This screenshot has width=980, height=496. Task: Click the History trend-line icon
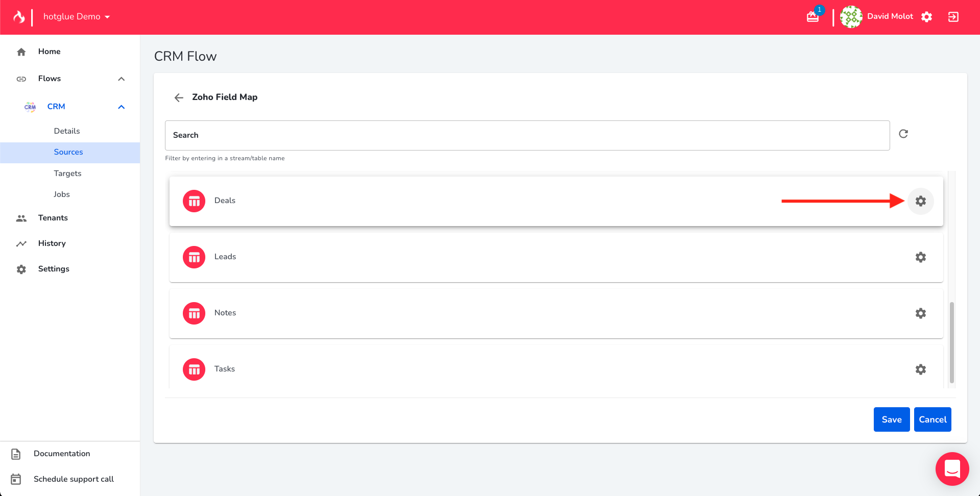(21, 244)
